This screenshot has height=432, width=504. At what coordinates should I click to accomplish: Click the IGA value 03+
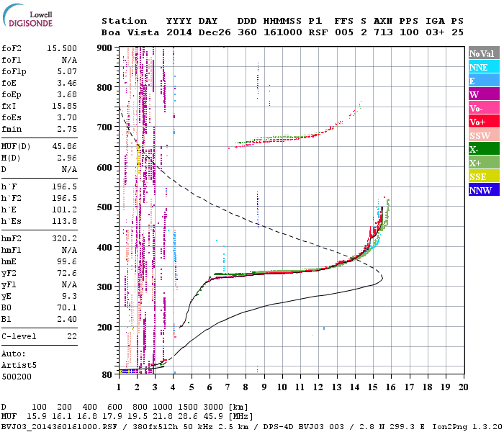(x=435, y=32)
